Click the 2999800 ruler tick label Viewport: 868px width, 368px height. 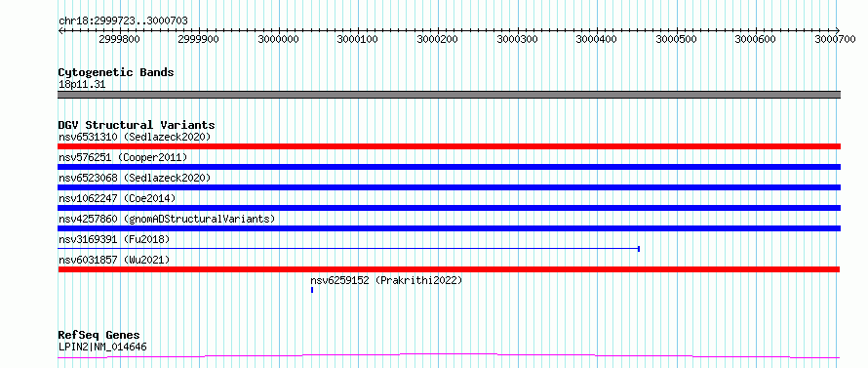pos(119,39)
